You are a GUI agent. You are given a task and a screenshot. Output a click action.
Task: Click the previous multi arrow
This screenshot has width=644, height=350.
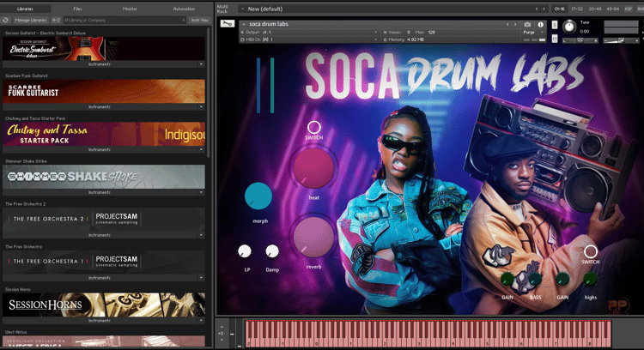[x=536, y=9]
